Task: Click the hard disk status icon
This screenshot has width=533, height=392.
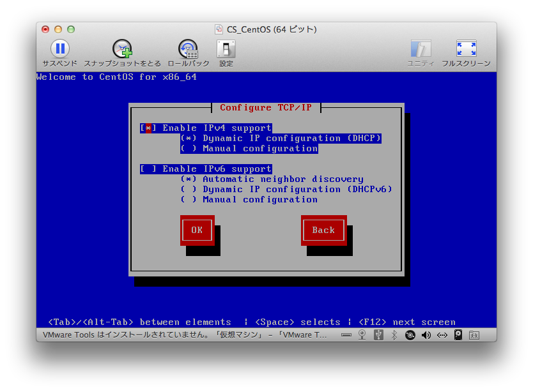Action: point(458,335)
